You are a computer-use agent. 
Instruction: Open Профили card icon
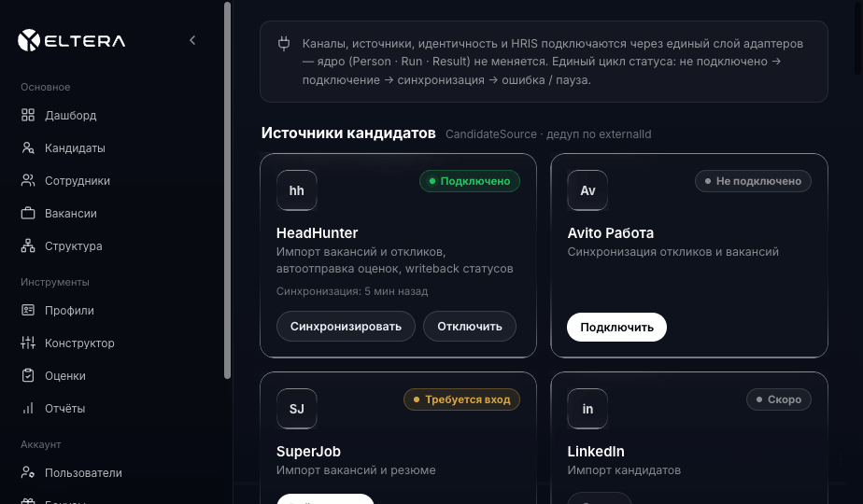(28, 310)
